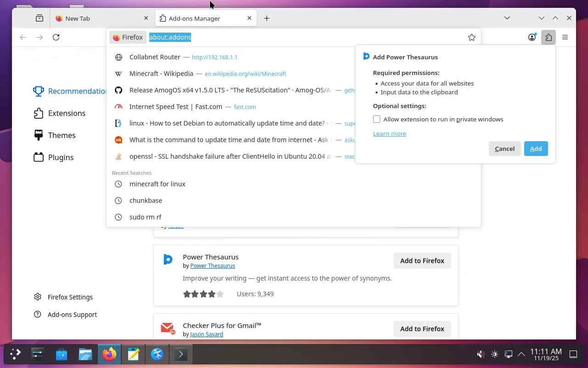Go forward one page
This screenshot has height=368, width=588.
point(40,37)
